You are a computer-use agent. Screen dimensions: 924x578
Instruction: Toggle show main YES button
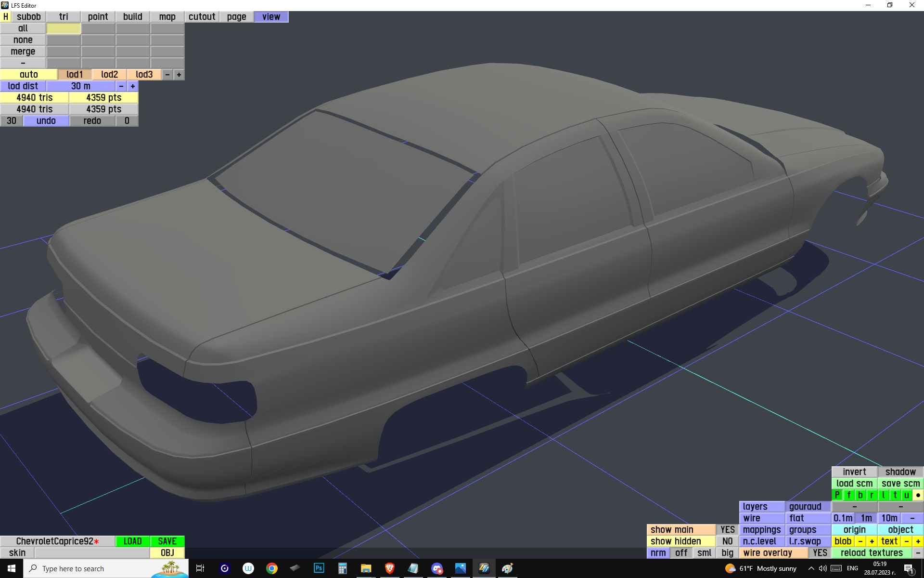[727, 530]
